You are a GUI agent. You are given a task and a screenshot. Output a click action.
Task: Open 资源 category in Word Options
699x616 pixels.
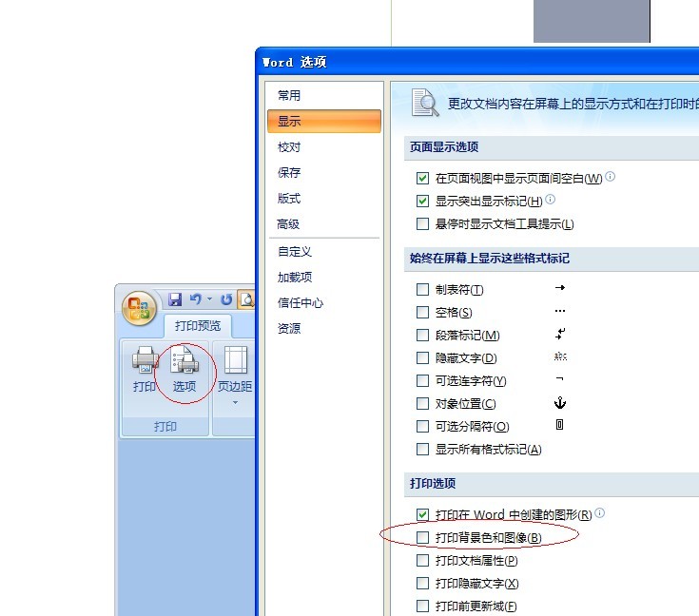click(324, 329)
